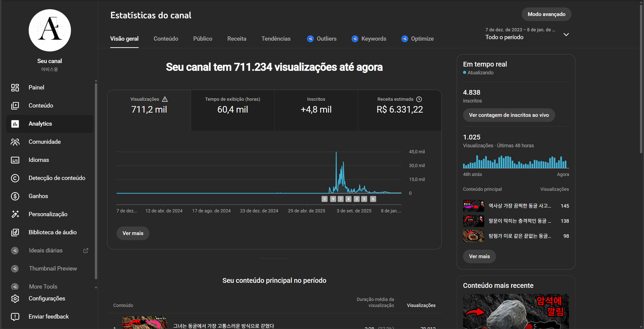644x329 pixels.
Task: Click the chart marker labeled 4
Action: pos(349,199)
